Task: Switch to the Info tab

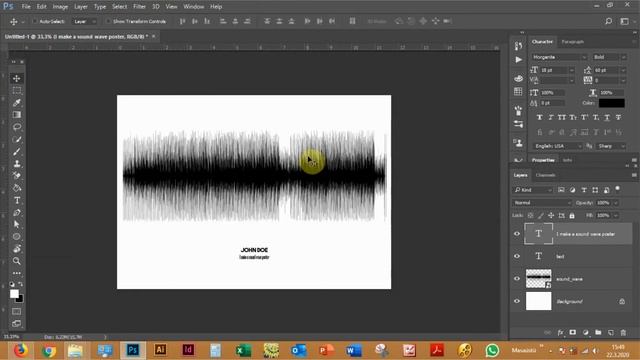Action: click(x=567, y=160)
